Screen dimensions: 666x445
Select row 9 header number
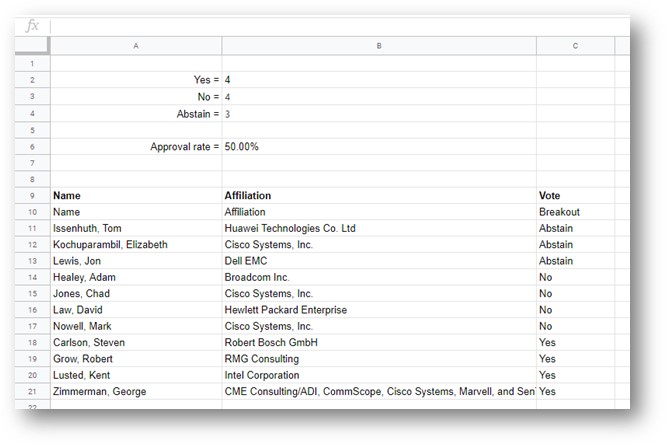tap(32, 196)
